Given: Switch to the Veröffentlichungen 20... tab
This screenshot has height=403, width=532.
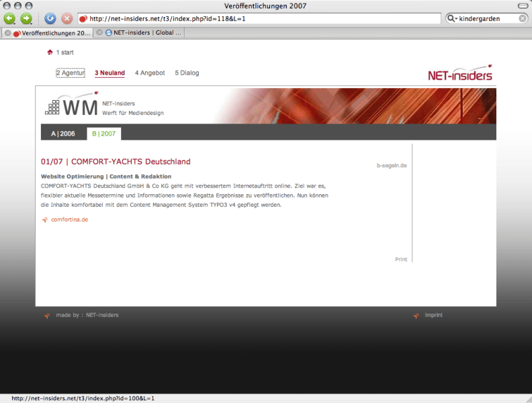Looking at the screenshot, I should click(52, 33).
